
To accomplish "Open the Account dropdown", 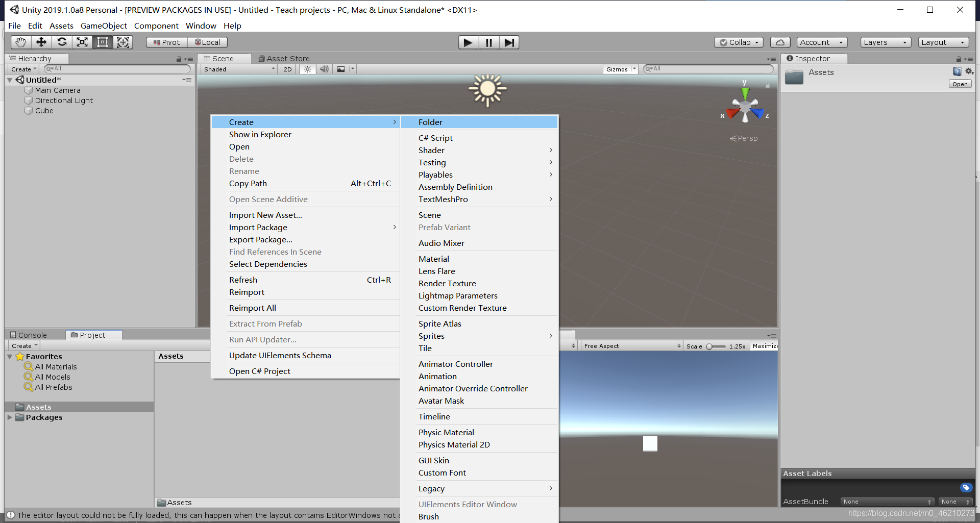I will point(822,42).
